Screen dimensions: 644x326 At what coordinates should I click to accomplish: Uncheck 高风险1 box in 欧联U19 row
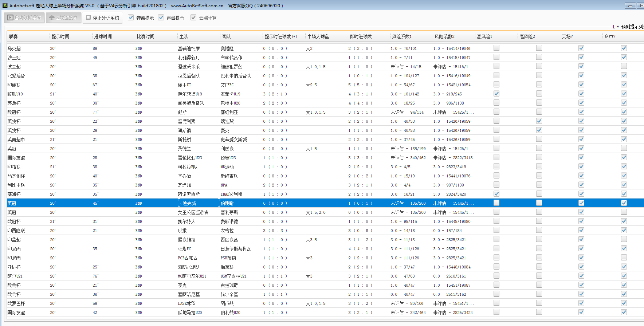coord(496,94)
